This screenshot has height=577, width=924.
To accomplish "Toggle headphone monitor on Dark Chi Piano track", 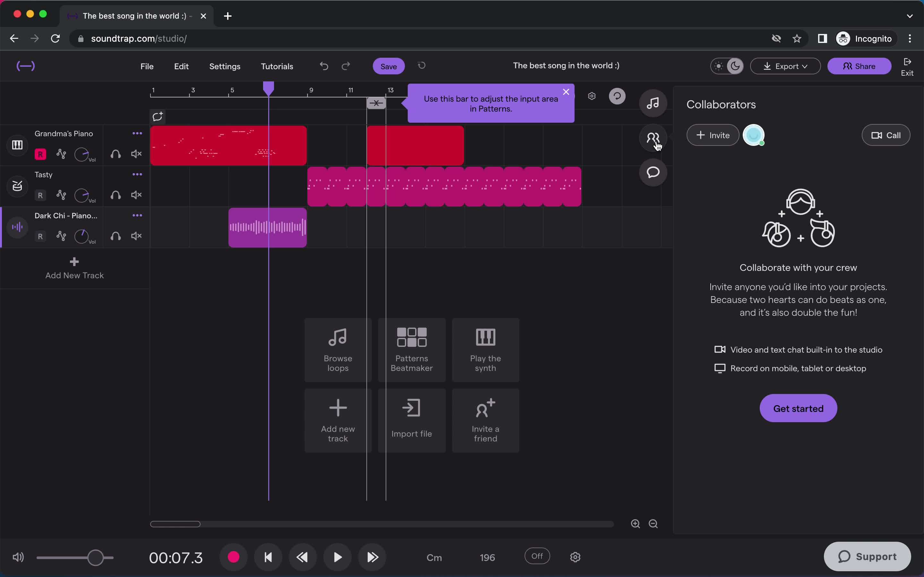I will tap(116, 236).
